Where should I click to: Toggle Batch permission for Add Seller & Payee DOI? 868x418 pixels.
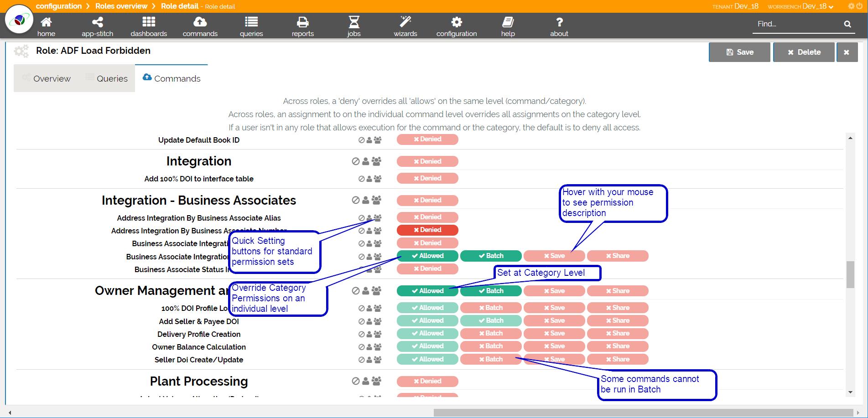(491, 321)
